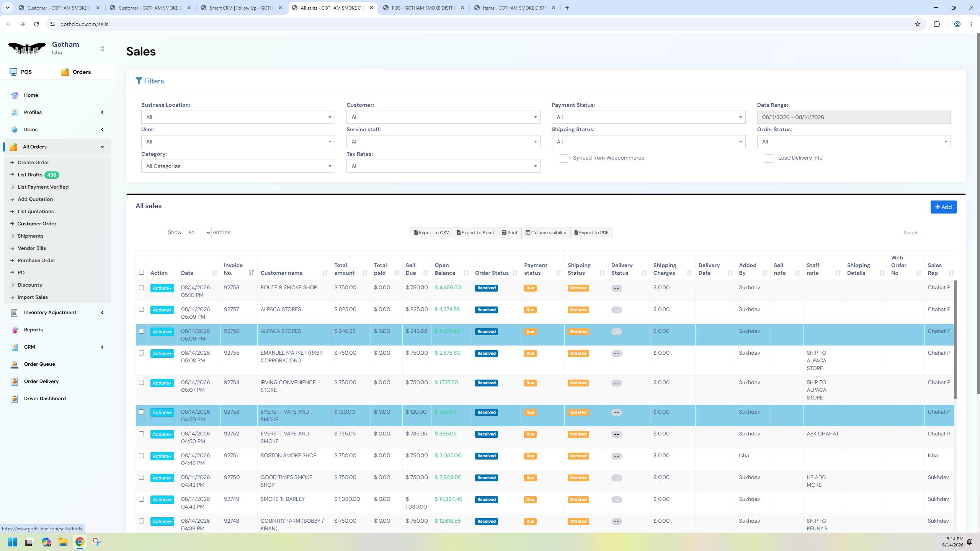980x551 pixels.
Task: Click the Order Queue icon
Action: point(15,364)
